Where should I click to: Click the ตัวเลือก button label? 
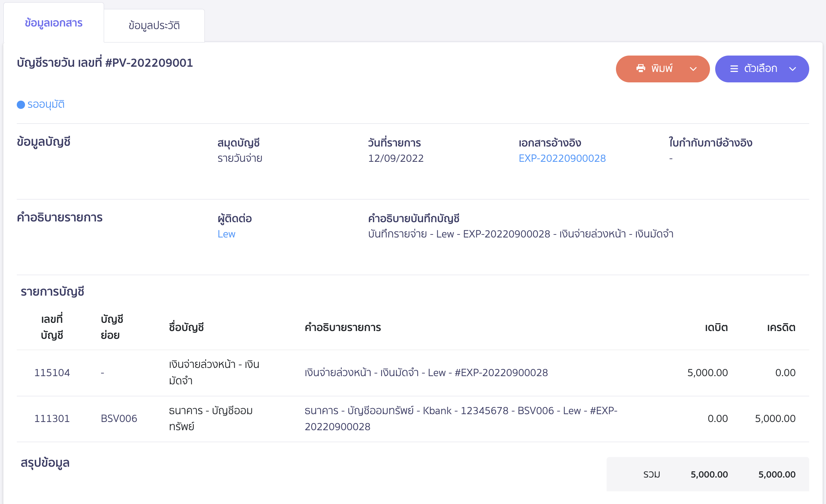[x=760, y=69]
